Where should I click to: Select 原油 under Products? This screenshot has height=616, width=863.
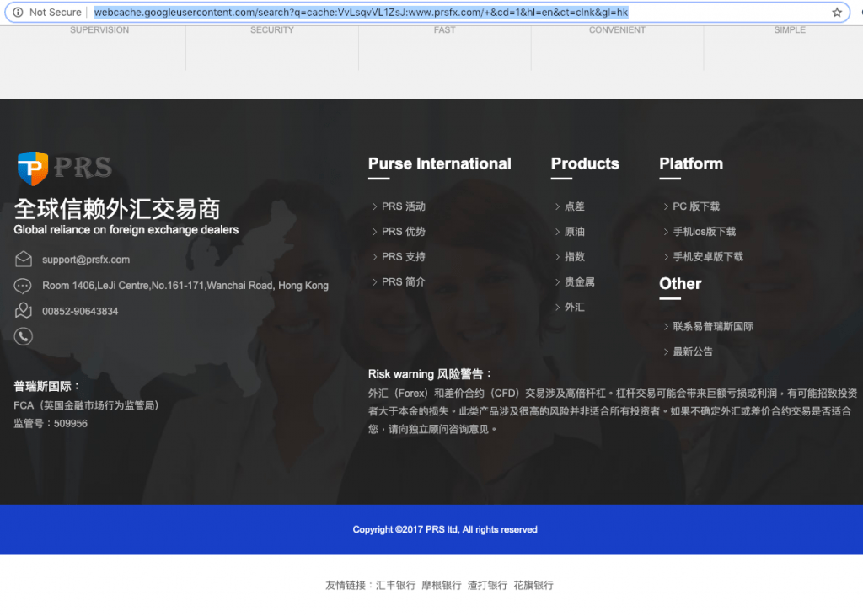pos(574,232)
